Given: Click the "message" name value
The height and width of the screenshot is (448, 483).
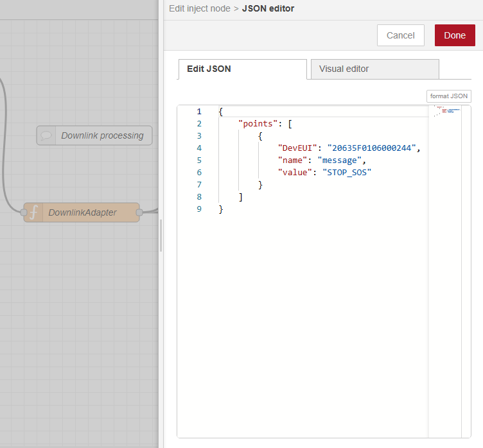Looking at the screenshot, I should (340, 160).
